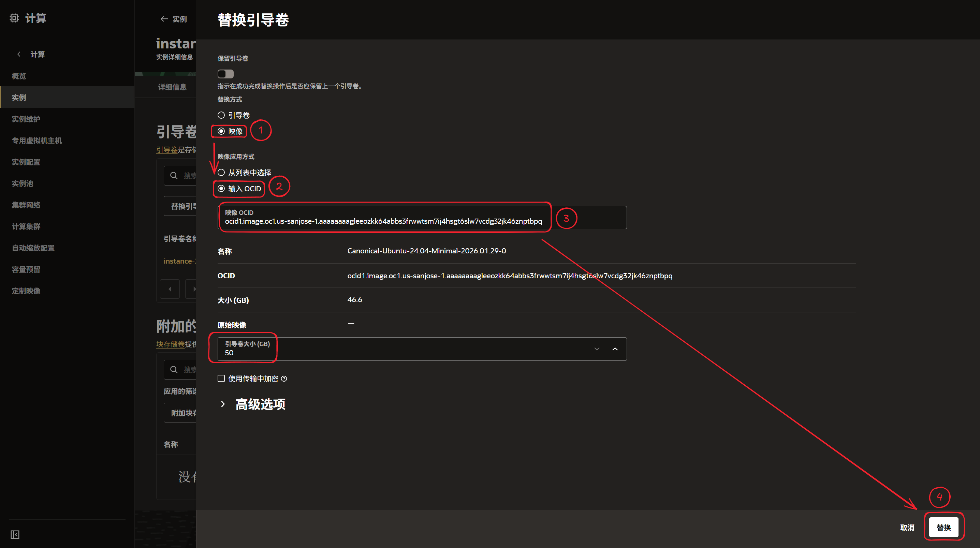Expand the 高级选项 section
The image size is (980, 548).
(223, 404)
